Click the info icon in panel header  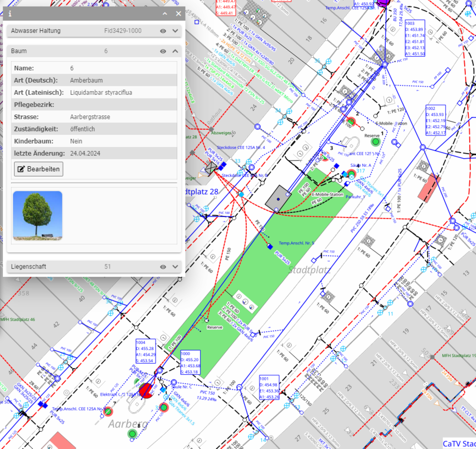[10, 14]
